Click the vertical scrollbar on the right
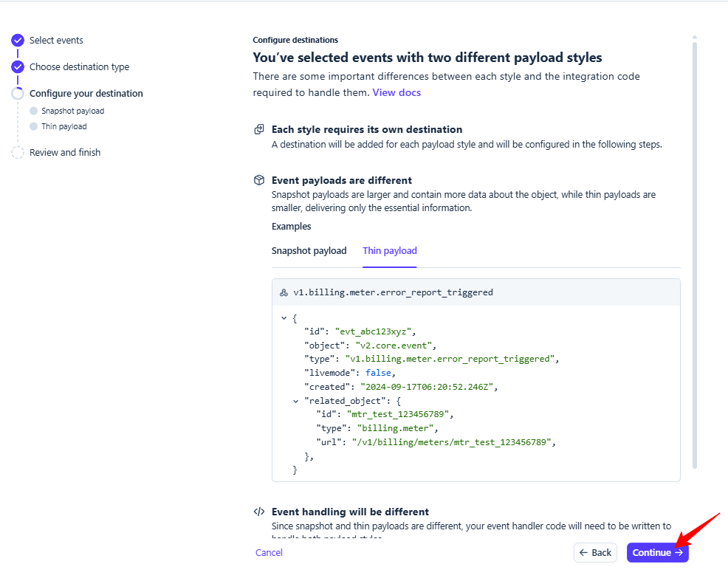728x581 pixels. tap(694, 251)
